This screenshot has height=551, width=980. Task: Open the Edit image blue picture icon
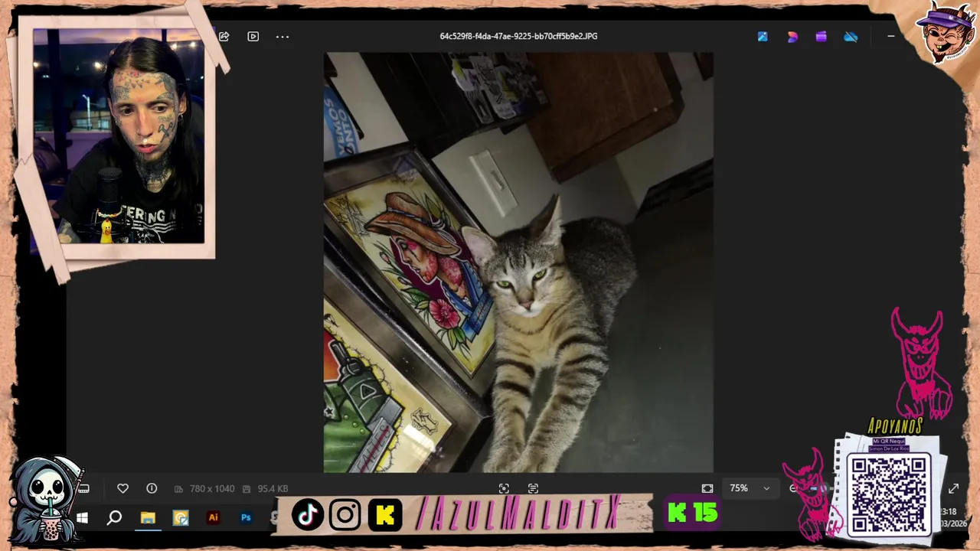coord(763,36)
